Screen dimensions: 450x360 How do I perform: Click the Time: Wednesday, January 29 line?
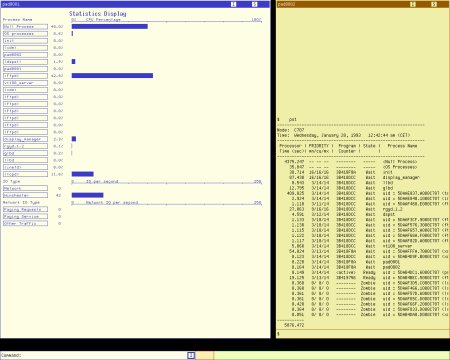pyautogui.click(x=344, y=135)
